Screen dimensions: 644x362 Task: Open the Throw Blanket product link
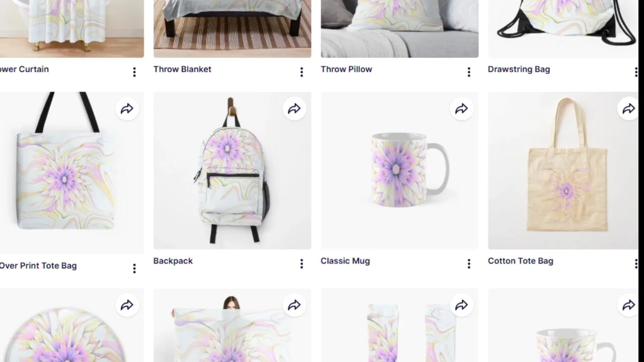(x=182, y=69)
